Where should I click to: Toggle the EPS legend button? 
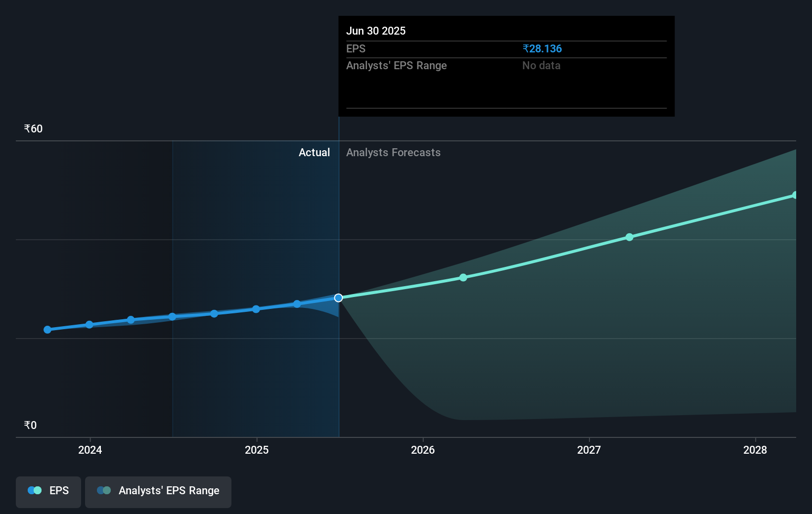(x=48, y=492)
